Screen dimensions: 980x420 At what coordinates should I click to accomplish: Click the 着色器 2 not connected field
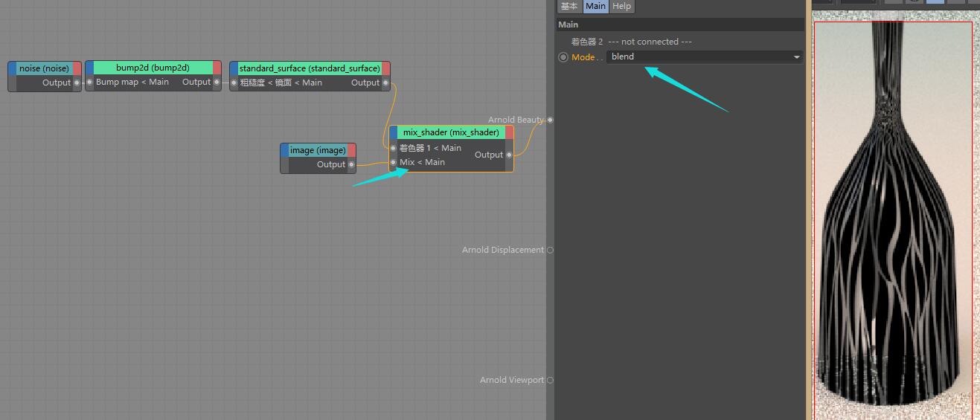[650, 42]
